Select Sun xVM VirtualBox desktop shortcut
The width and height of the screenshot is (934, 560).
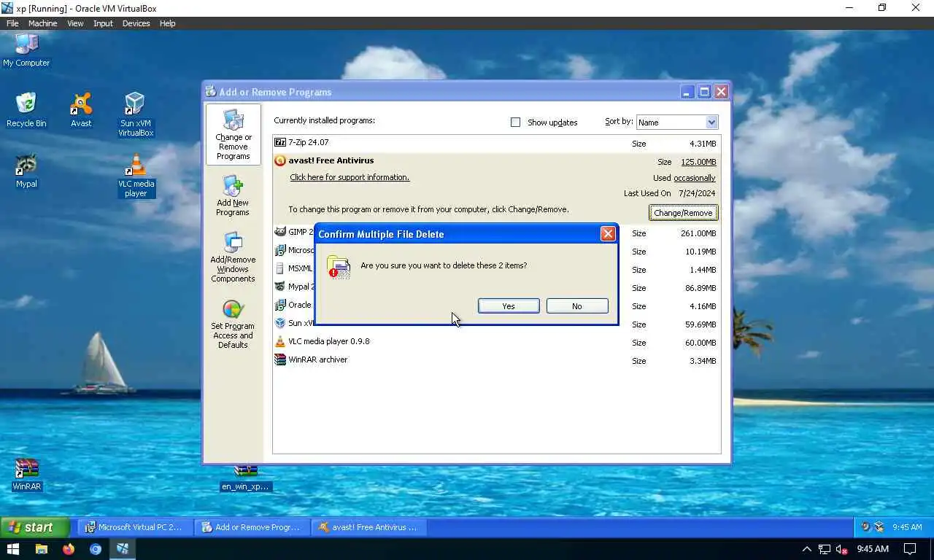[136, 114]
